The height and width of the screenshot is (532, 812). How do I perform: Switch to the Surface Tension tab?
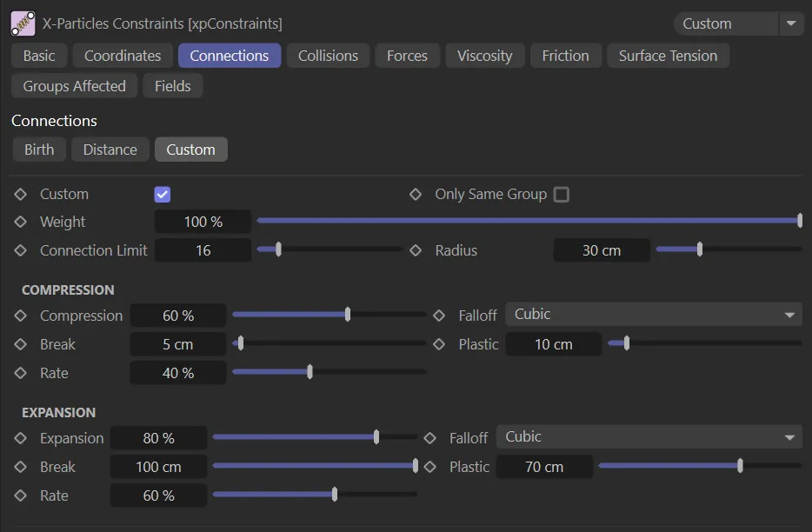click(668, 56)
